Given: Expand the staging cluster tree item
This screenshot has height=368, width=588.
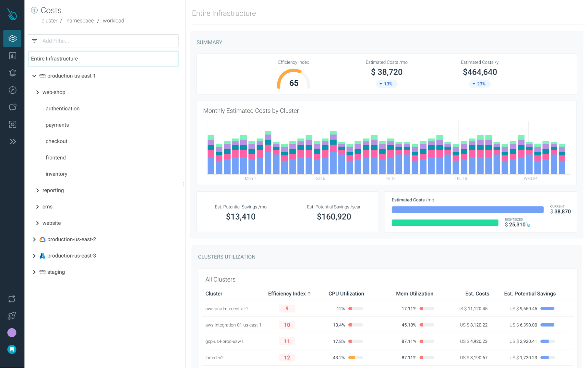Looking at the screenshot, I should (34, 272).
